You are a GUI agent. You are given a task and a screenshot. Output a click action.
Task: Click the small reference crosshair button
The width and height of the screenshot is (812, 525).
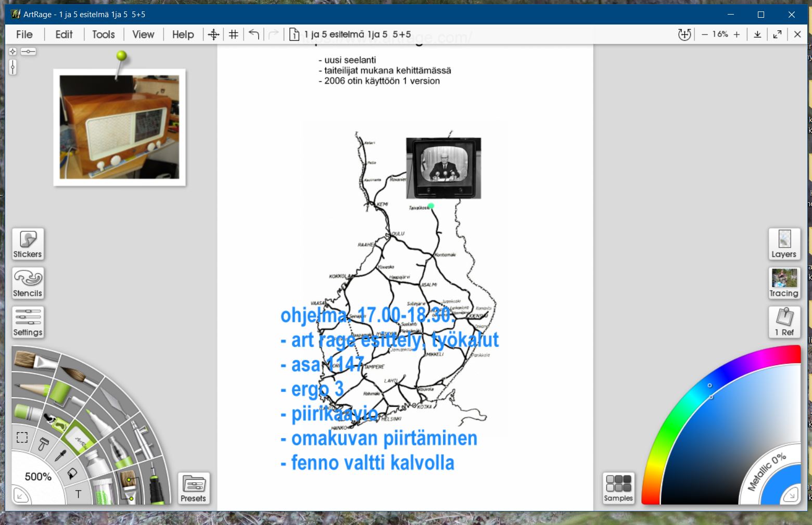12,52
